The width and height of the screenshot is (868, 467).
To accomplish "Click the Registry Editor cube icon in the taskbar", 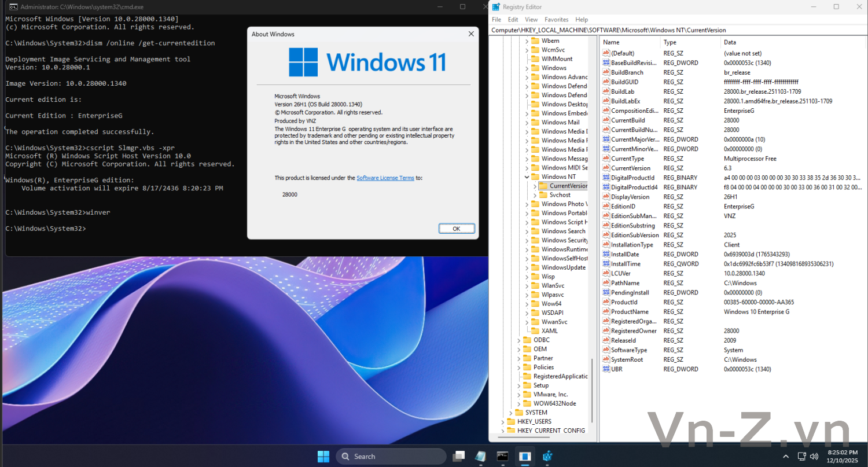I will tap(547, 456).
